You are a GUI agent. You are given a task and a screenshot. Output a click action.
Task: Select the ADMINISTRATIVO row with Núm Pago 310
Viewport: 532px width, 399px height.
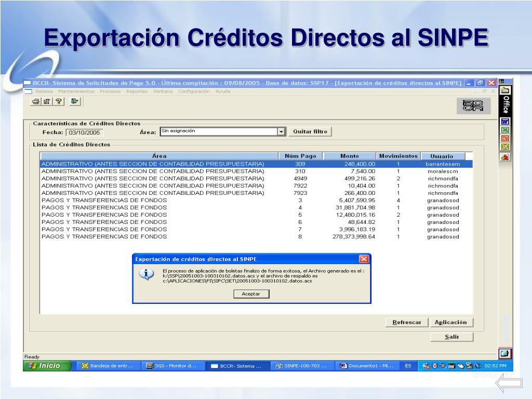pyautogui.click(x=256, y=171)
